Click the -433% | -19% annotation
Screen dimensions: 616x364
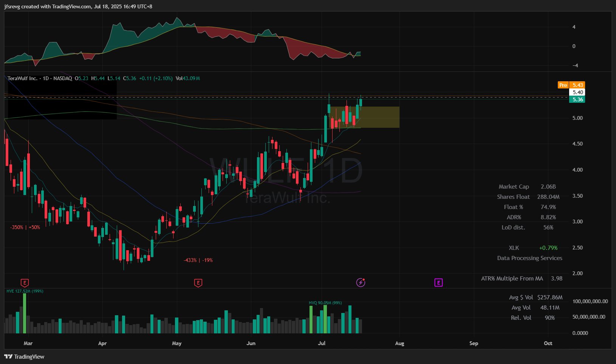198,260
